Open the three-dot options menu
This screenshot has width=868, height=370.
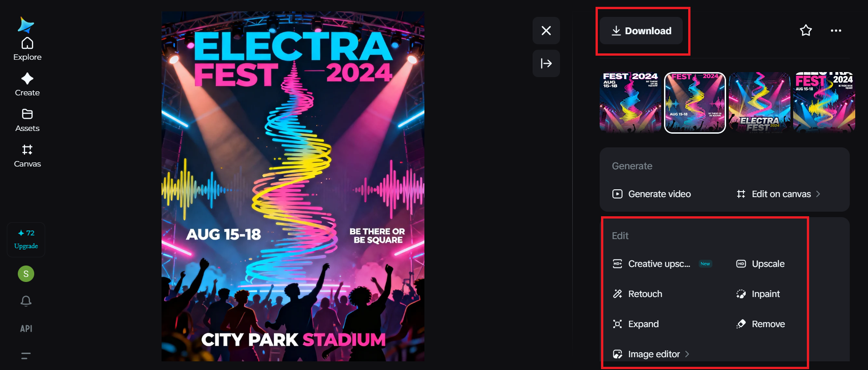(x=836, y=30)
